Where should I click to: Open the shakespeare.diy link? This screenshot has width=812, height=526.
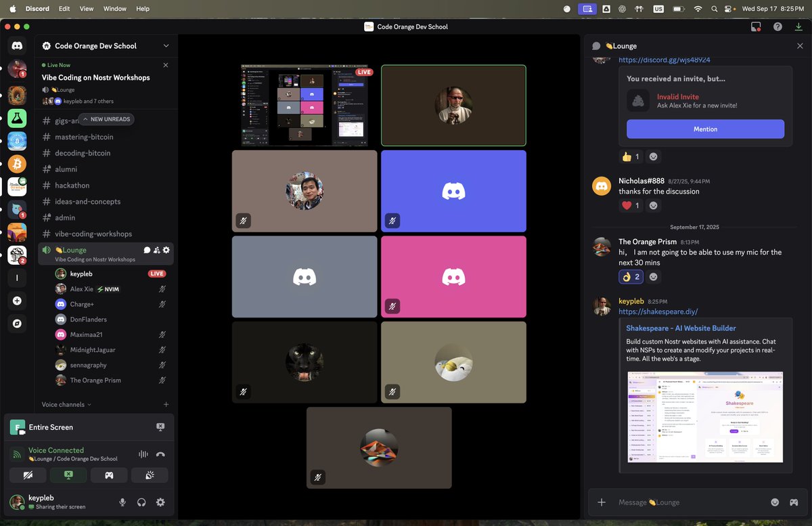(x=658, y=311)
